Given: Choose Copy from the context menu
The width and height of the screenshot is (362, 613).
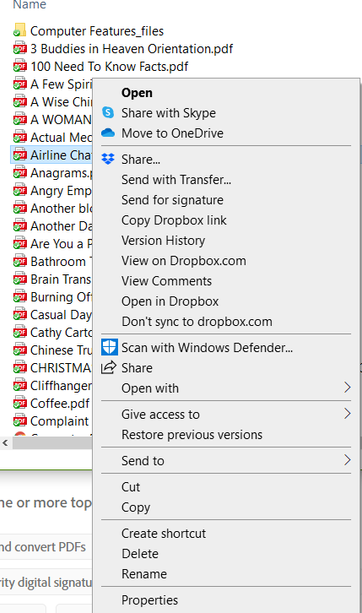Looking at the screenshot, I should tap(136, 507).
